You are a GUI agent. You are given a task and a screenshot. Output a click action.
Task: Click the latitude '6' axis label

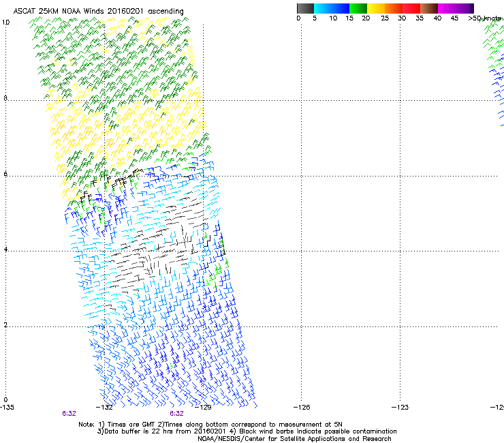point(5,174)
